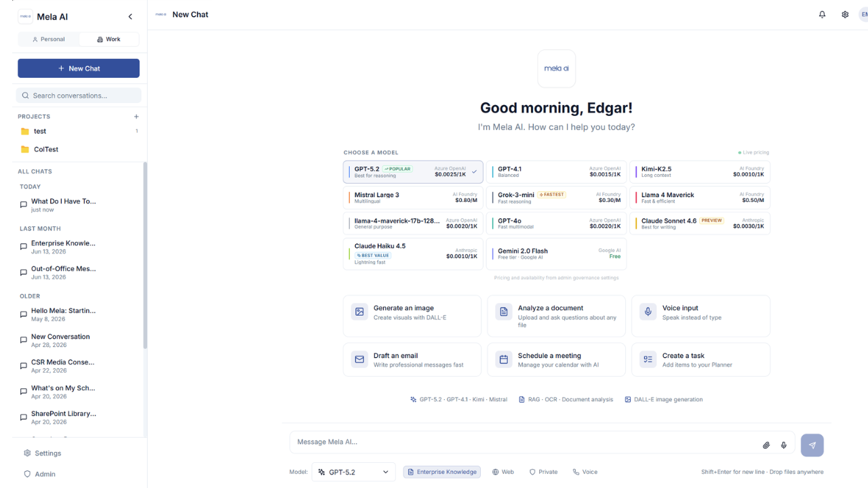Add a new project with plus icon
The image size is (868, 488).
point(136,117)
